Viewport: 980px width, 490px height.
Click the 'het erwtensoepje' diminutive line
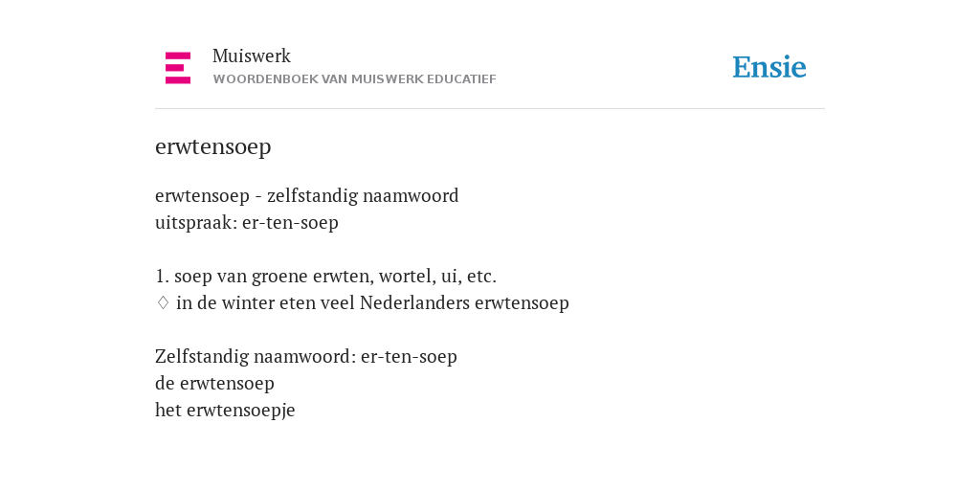coord(225,411)
